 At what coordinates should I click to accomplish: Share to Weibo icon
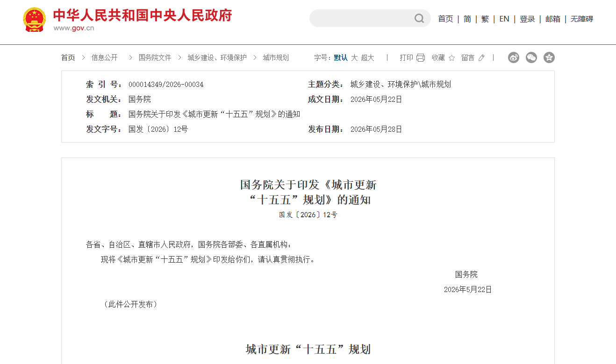point(514,57)
